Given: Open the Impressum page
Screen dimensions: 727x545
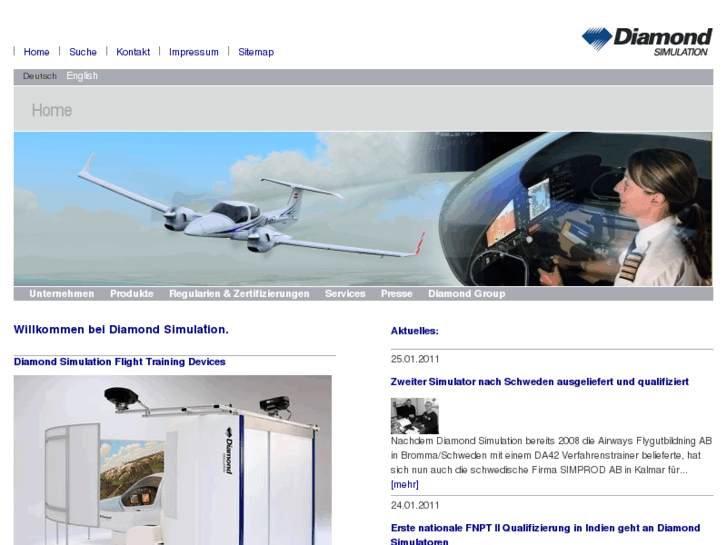Looking at the screenshot, I should (x=193, y=52).
